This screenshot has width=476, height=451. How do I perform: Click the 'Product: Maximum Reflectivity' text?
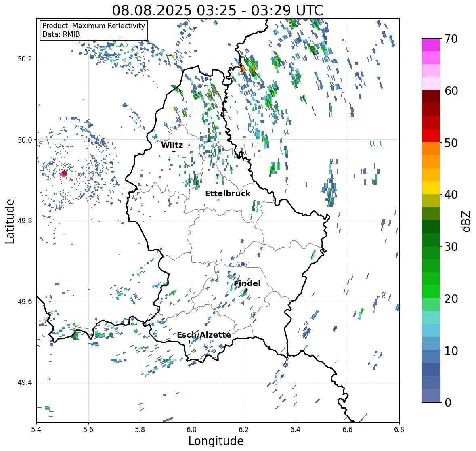click(94, 26)
